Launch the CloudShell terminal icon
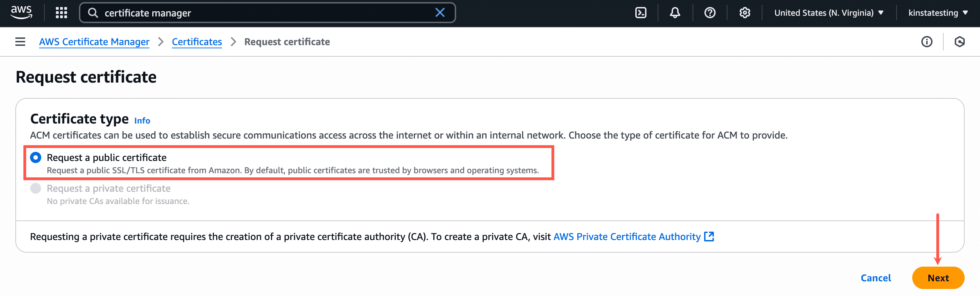This screenshot has height=296, width=980. [641, 13]
